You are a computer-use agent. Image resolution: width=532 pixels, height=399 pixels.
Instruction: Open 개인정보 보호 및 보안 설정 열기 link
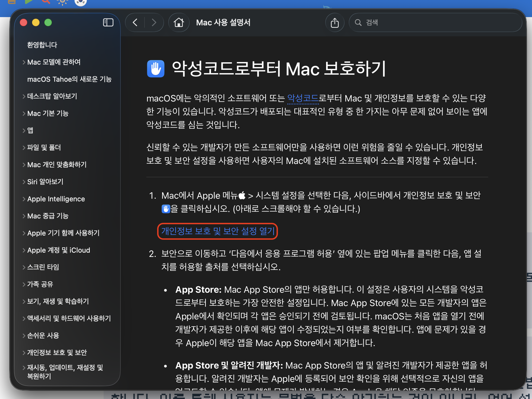pos(218,231)
